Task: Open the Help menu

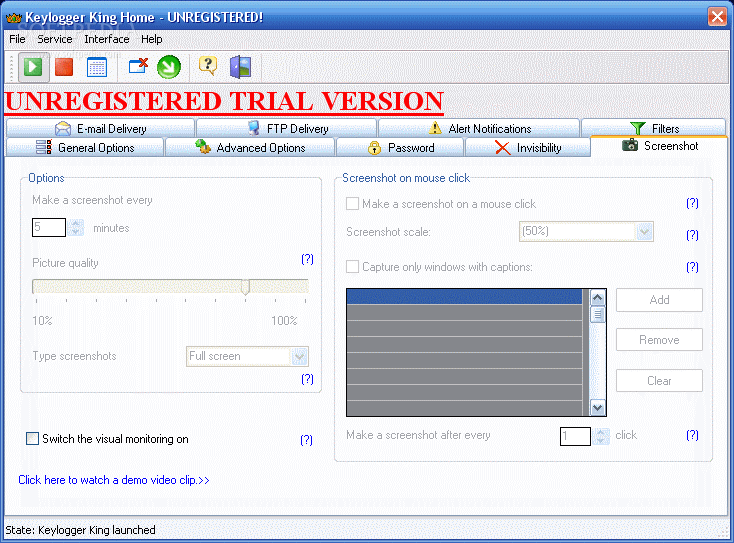Action: pyautogui.click(x=152, y=39)
